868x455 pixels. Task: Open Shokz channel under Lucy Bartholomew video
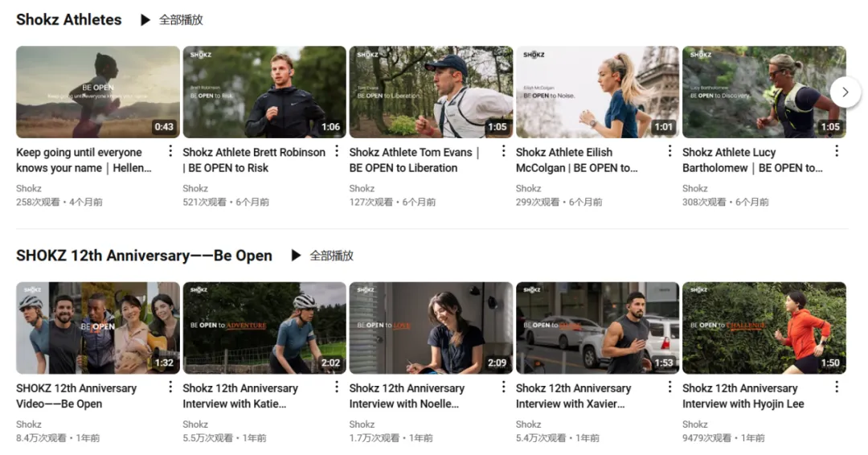(695, 188)
